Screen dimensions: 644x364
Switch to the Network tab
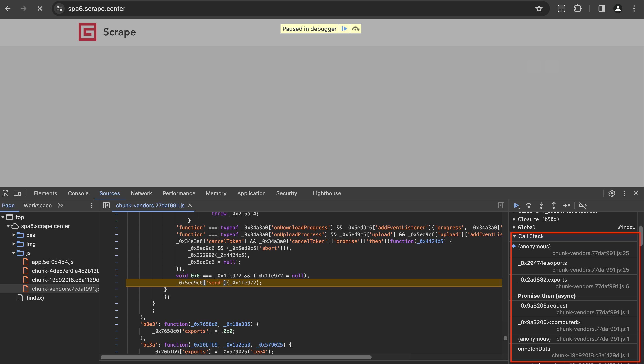click(141, 193)
